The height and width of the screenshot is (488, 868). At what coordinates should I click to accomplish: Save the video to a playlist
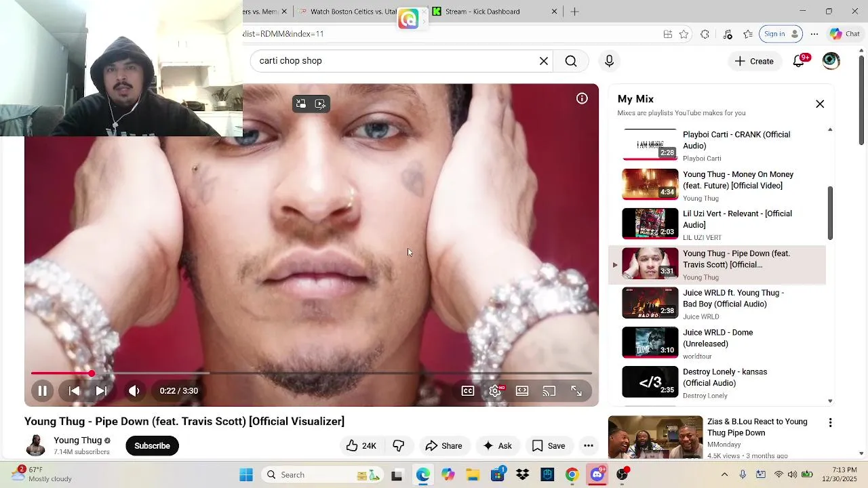click(549, 446)
